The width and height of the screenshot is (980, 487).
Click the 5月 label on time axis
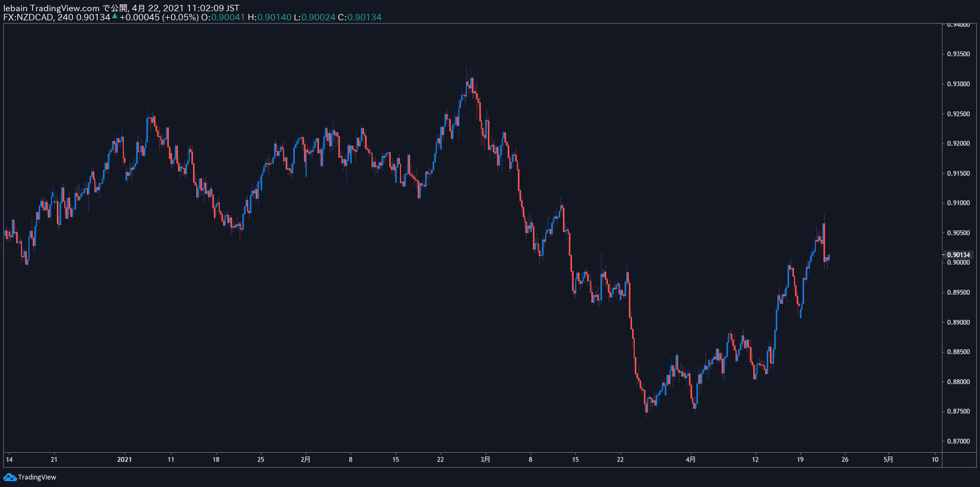tap(888, 459)
